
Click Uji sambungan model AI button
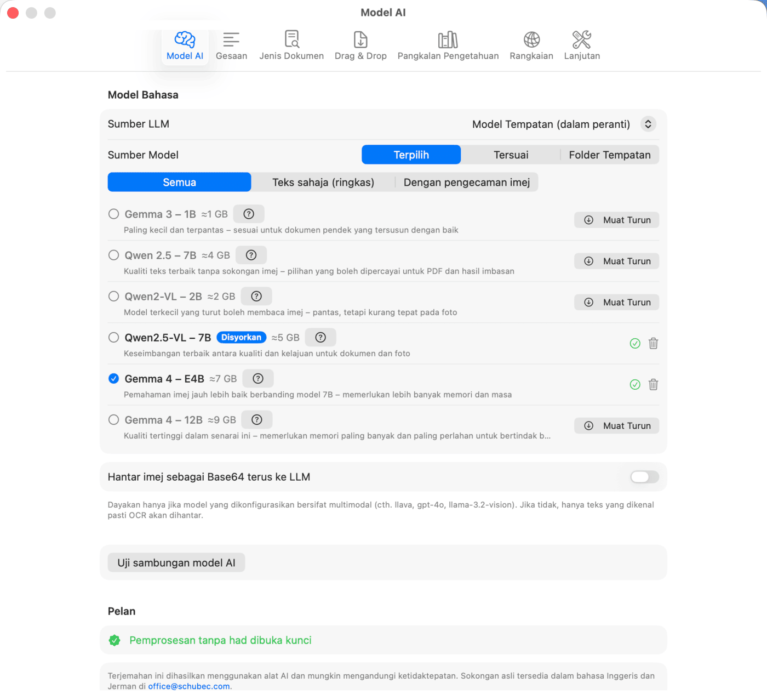[176, 562]
